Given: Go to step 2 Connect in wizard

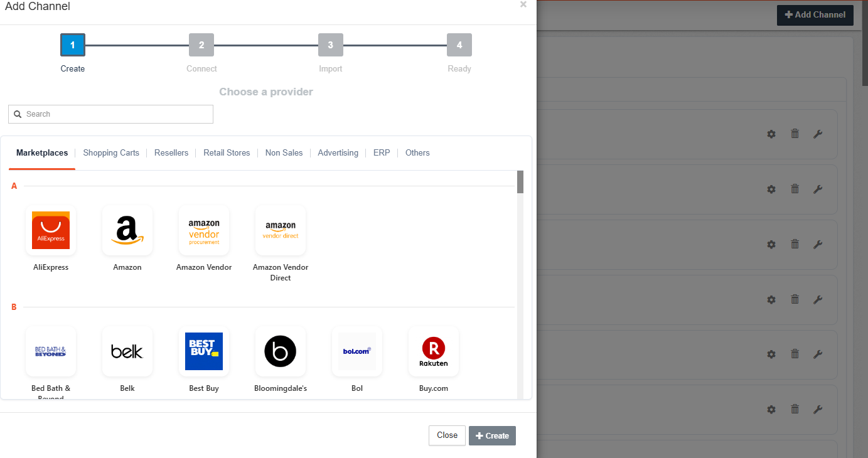Looking at the screenshot, I should (201, 45).
